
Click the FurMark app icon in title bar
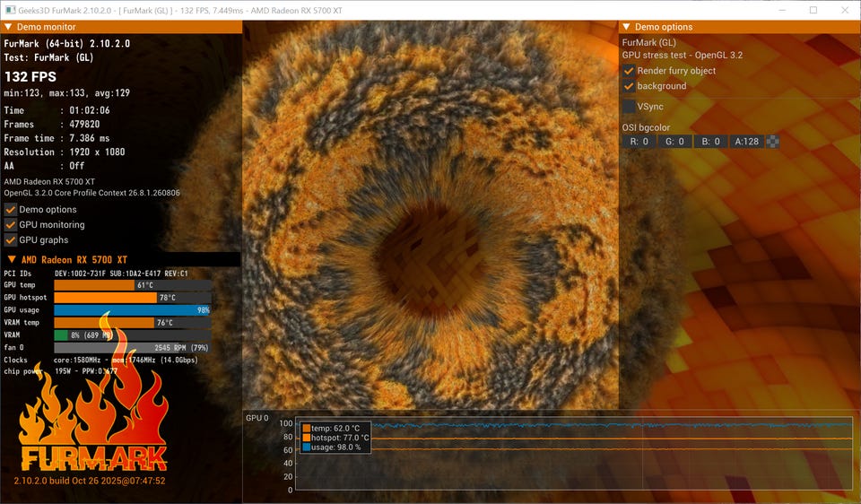10,10
